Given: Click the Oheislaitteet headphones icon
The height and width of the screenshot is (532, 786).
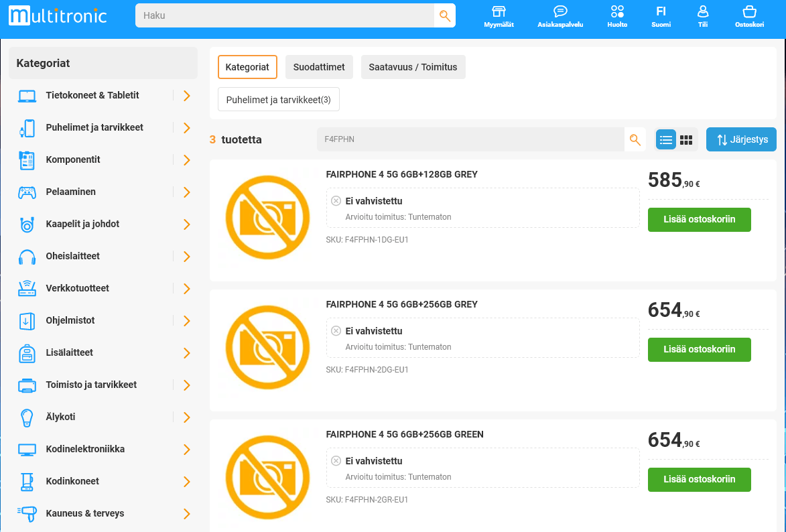Looking at the screenshot, I should click(x=27, y=257).
